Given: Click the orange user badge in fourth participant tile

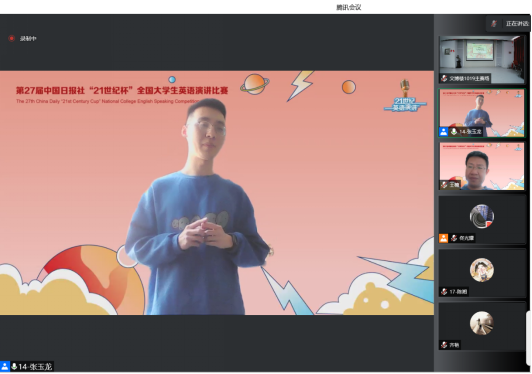Looking at the screenshot, I should [443, 238].
